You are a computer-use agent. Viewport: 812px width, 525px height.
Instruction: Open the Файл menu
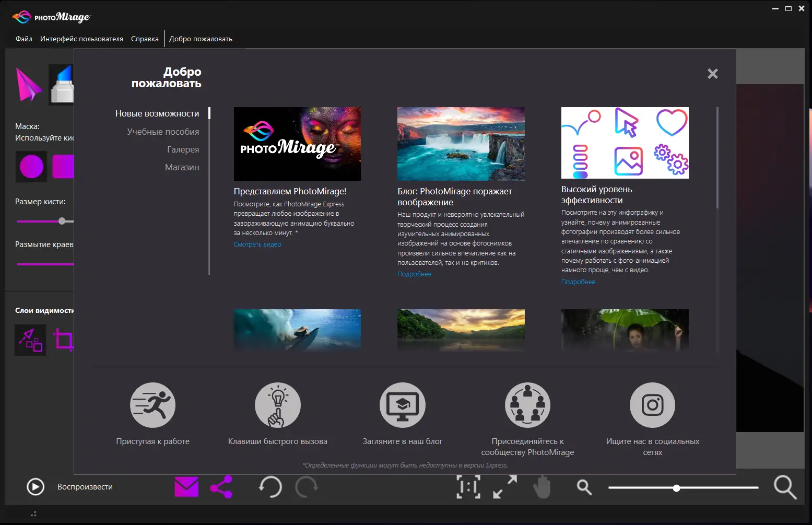tap(24, 39)
